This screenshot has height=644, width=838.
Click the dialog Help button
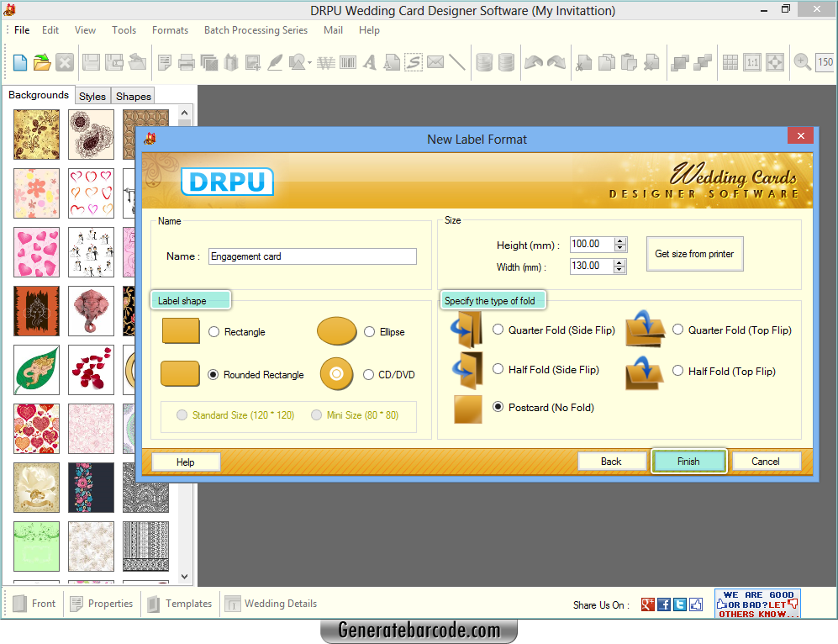[186, 462]
